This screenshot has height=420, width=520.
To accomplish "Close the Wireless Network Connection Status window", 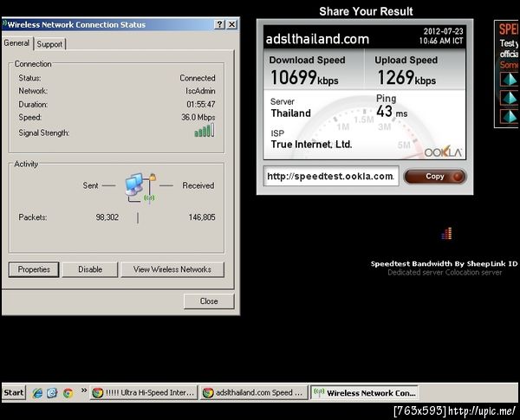I will pos(232,24).
